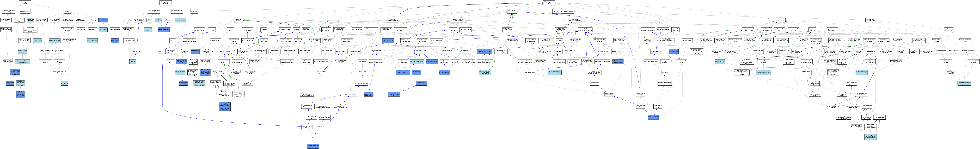Select the 'biological regulation' node

pyautogui.click(x=567, y=11)
